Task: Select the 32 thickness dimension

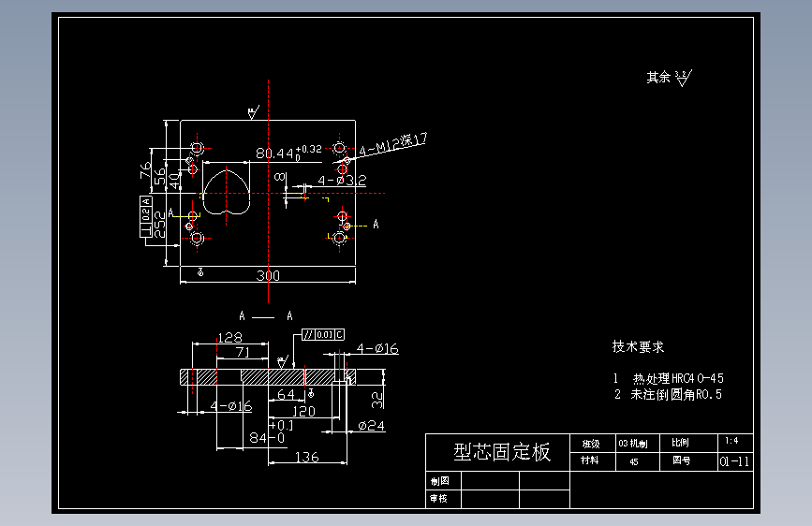Action: [x=377, y=399]
